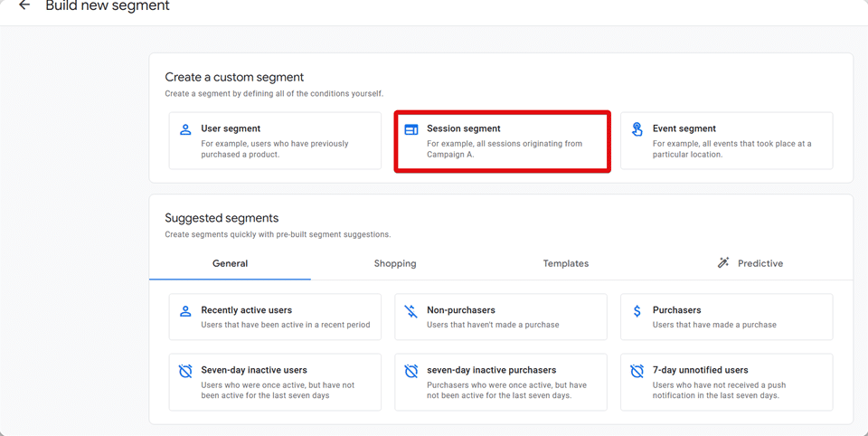Click text 'Users that have been active in a recent period'
This screenshot has height=436, width=868.
click(286, 325)
